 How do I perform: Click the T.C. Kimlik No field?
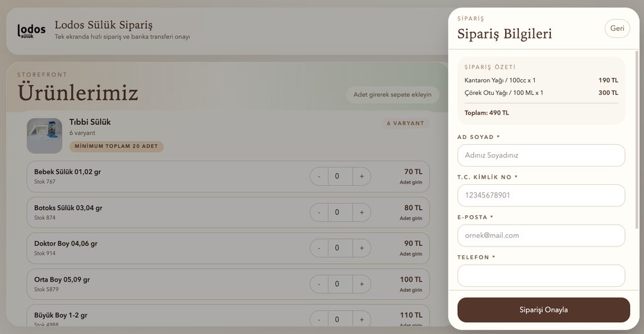pos(541,196)
